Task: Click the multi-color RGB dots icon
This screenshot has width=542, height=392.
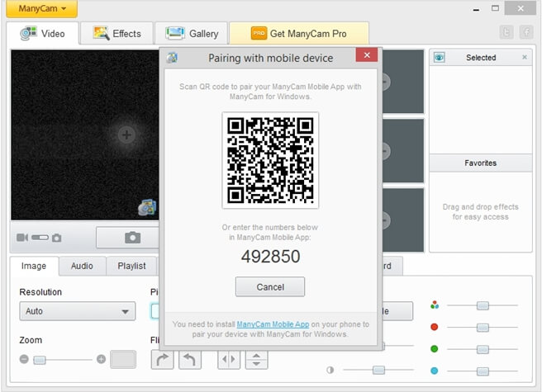Action: [435, 305]
